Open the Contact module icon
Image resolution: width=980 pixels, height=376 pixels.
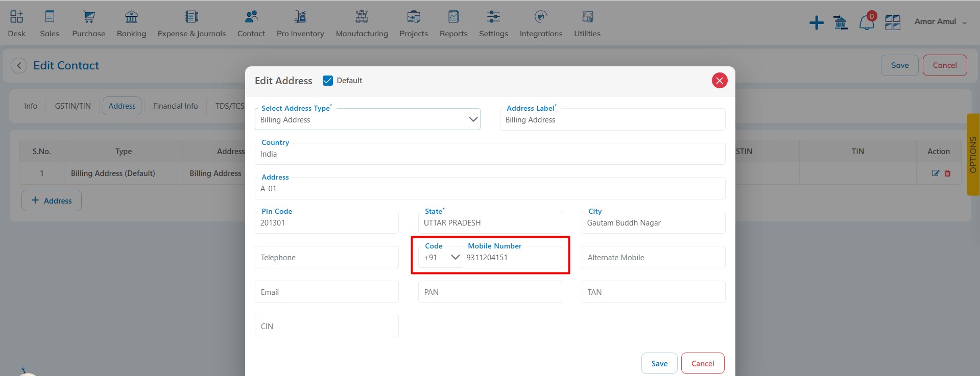tap(251, 17)
